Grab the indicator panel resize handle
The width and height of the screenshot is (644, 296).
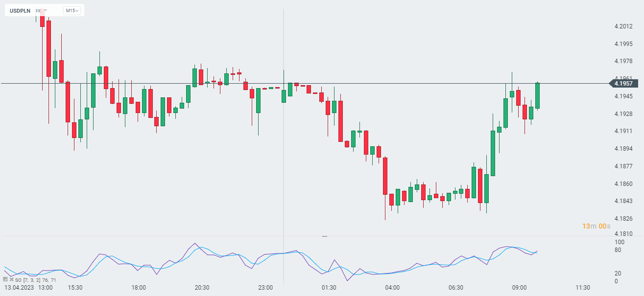coord(324,236)
